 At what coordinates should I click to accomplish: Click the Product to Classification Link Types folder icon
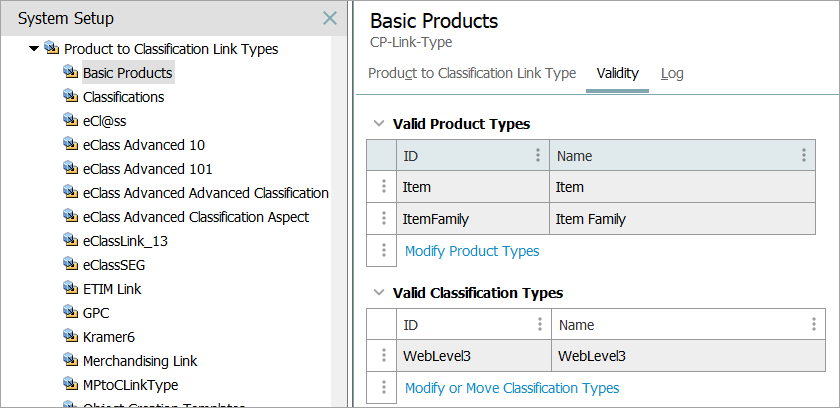[x=52, y=49]
